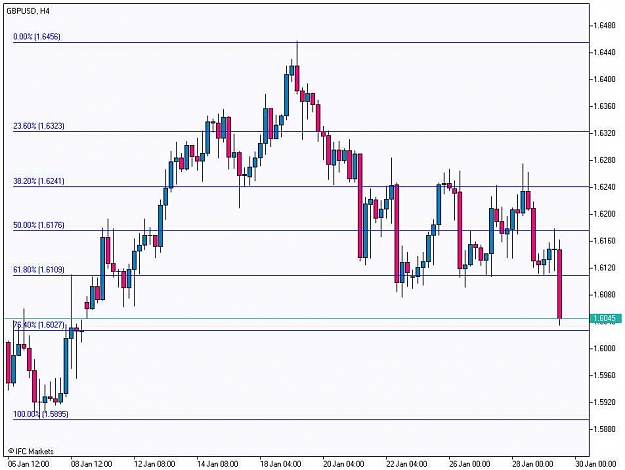Click the 1.6200 price axis value
Viewport: 625px width, 470px height.
click(604, 214)
